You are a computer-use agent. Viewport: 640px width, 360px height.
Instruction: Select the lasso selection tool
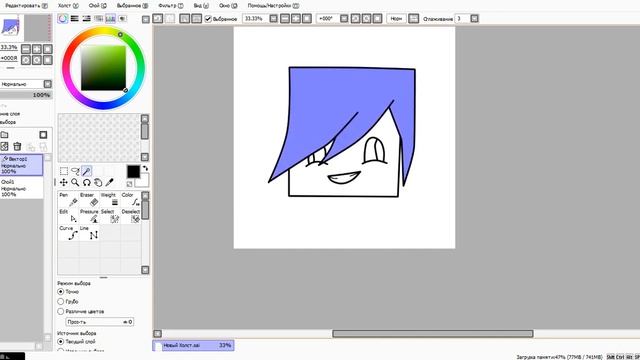coord(75,171)
